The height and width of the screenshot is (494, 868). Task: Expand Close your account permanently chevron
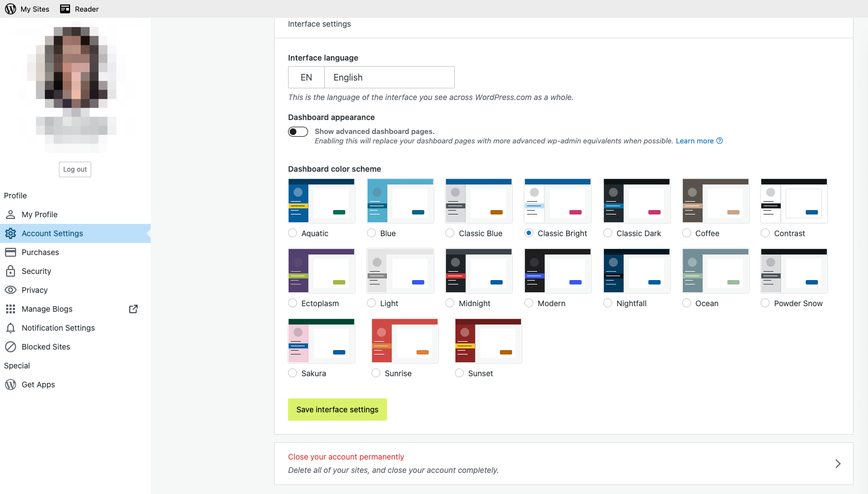[x=838, y=463]
